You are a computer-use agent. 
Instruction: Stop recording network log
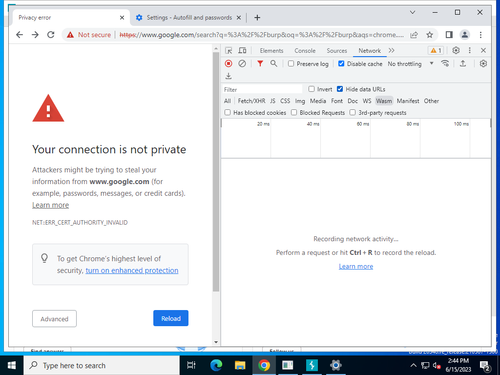[228, 63]
